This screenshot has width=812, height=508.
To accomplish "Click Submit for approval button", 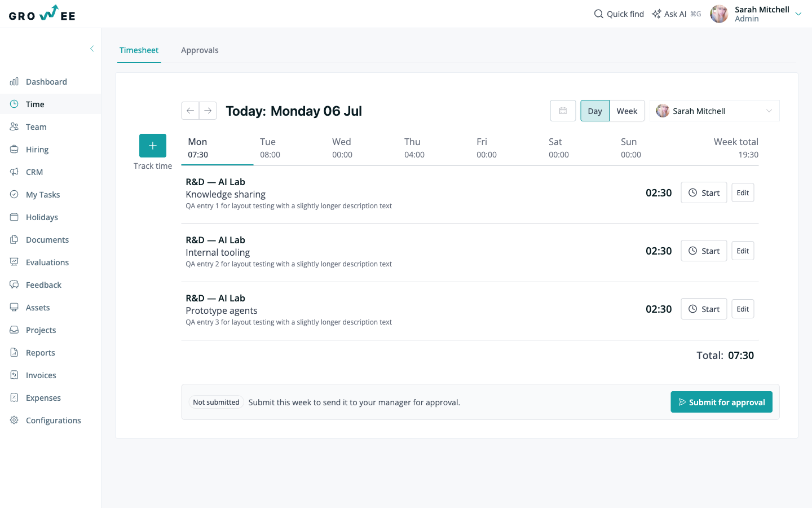I will click(721, 402).
